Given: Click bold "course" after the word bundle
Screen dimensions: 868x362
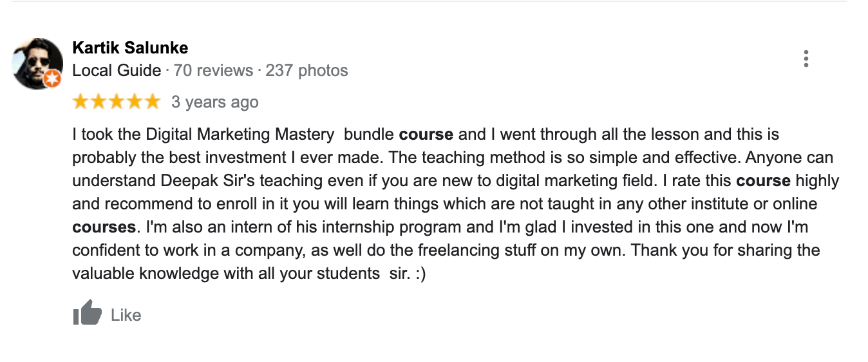Looking at the screenshot, I should tap(426, 135).
